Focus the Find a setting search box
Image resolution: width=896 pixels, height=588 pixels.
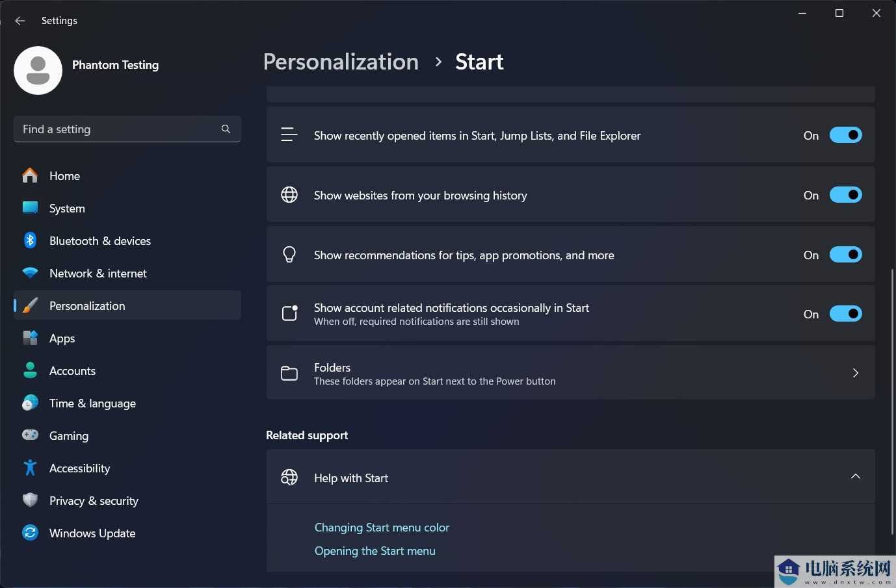tap(127, 129)
